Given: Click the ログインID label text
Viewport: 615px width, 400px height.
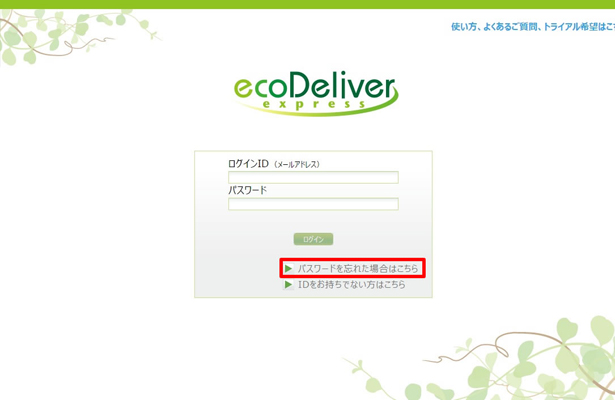Looking at the screenshot, I should pyautogui.click(x=248, y=164).
